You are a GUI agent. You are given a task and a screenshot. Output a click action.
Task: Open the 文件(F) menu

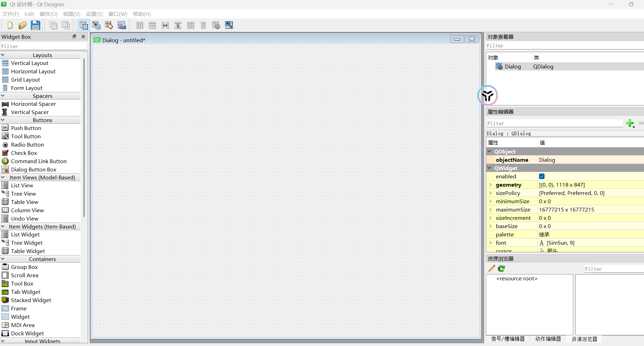click(11, 14)
